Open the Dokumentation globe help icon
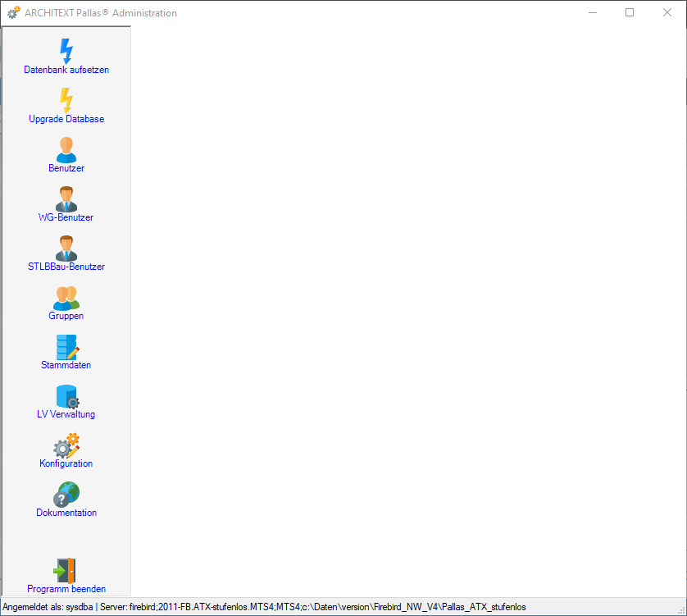 click(66, 495)
